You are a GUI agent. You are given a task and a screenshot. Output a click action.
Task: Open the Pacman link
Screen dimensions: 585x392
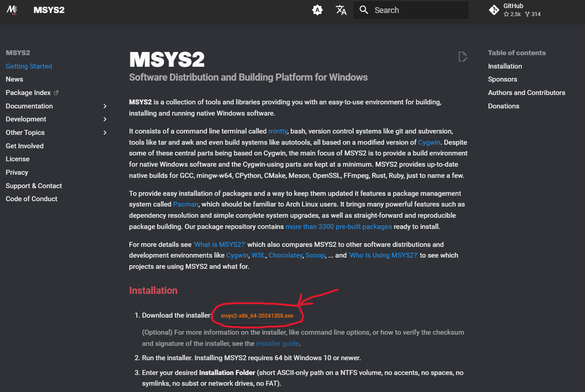[186, 204]
